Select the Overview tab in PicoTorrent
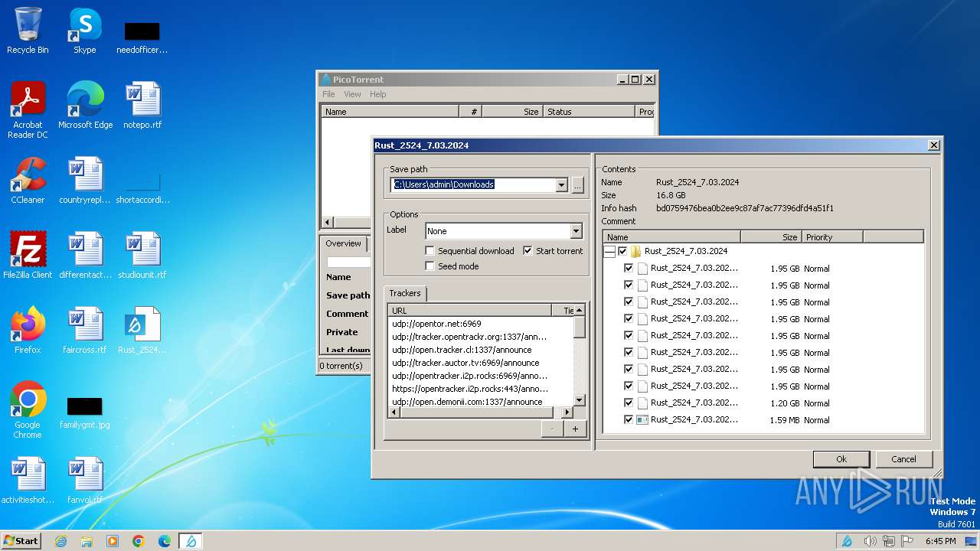 343,243
